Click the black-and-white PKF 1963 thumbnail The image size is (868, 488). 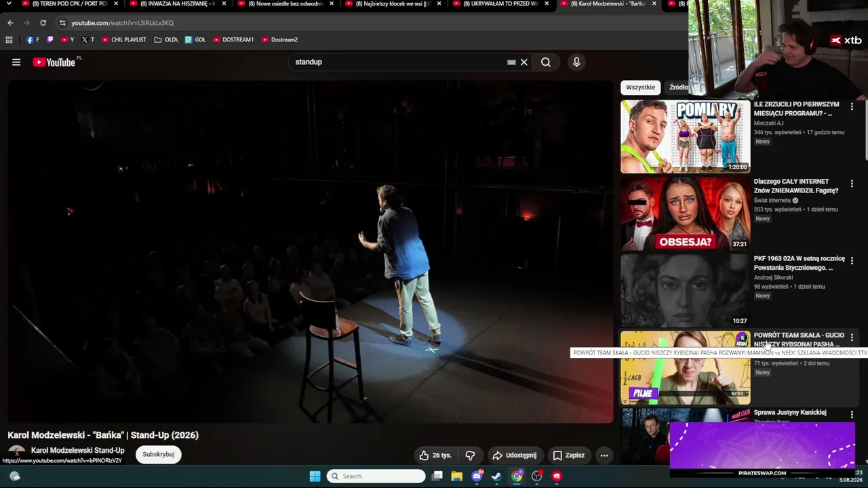[x=686, y=291]
